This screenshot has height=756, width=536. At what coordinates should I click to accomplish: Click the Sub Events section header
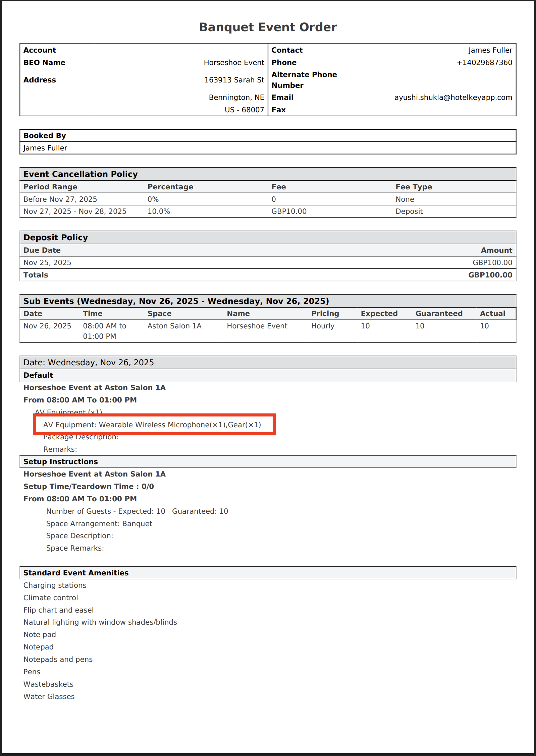(176, 301)
